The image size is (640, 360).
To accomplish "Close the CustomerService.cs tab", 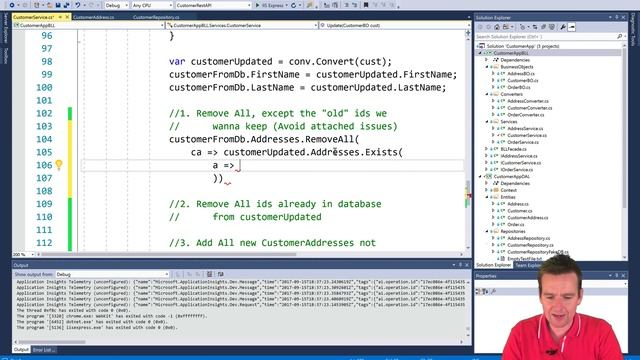I will [x=68, y=17].
